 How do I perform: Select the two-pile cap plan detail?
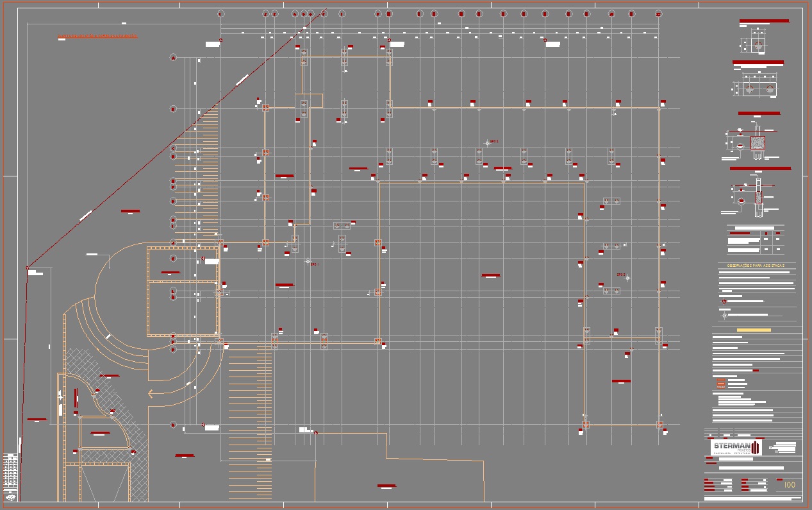[x=759, y=89]
